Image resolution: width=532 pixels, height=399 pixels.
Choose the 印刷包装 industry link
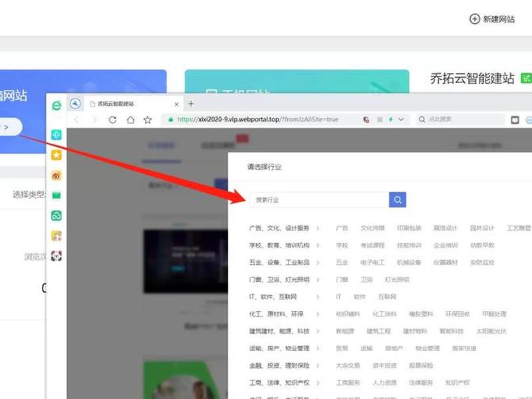[409, 228]
